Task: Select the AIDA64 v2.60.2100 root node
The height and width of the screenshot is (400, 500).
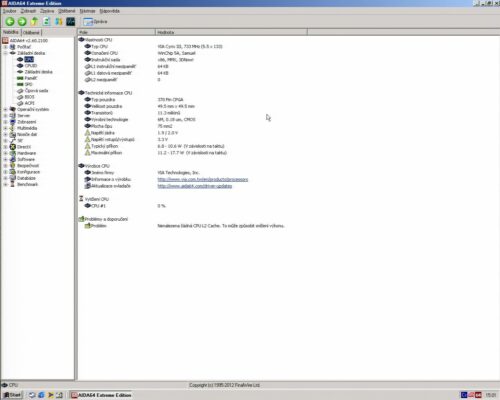Action: click(x=29, y=40)
